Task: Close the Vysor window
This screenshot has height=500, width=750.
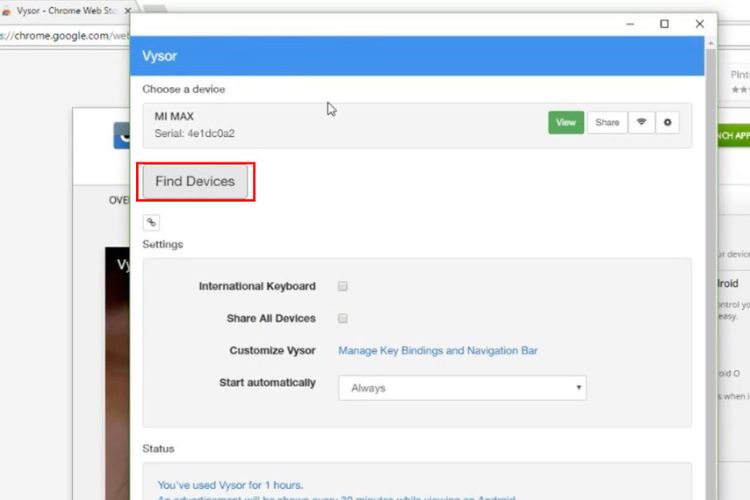Action: coord(699,24)
